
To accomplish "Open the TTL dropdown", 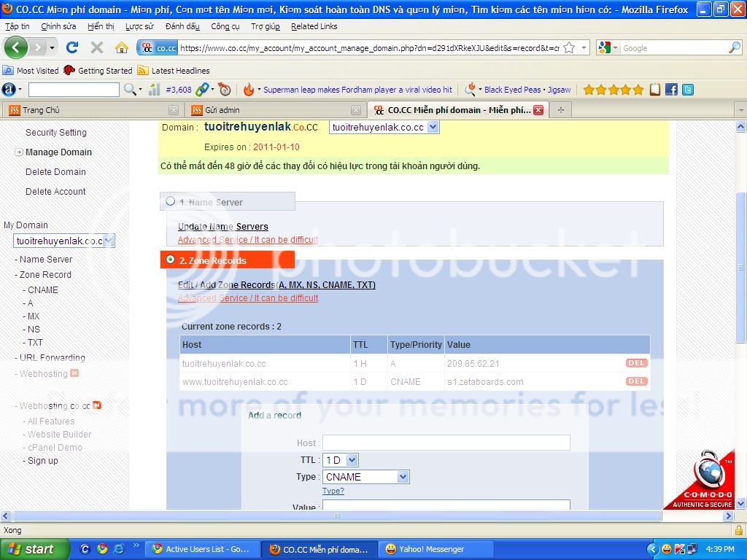I will [x=341, y=460].
